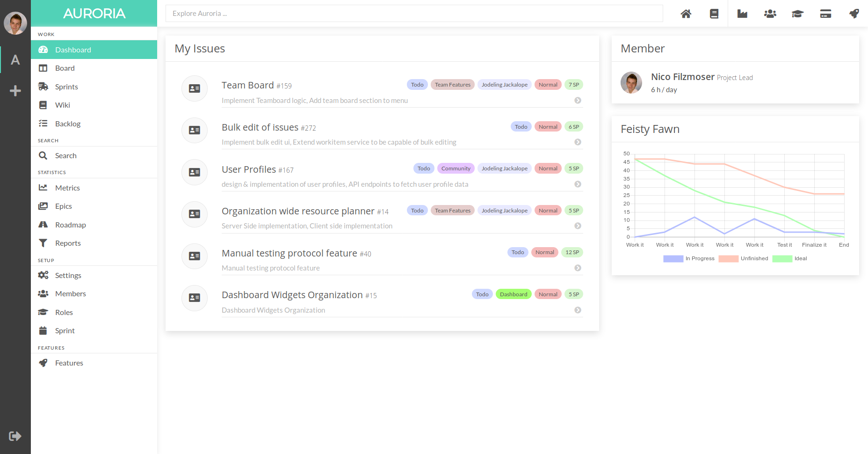
Task: Open the book icon in top bar
Action: pyautogui.click(x=714, y=14)
